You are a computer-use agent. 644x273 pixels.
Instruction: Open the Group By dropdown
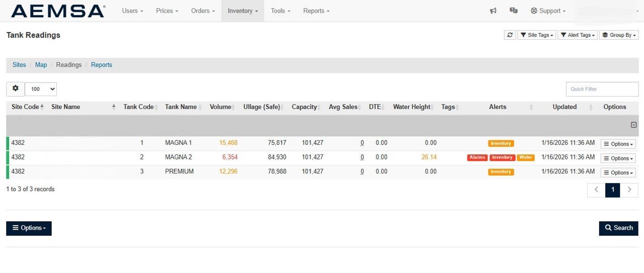tap(619, 35)
